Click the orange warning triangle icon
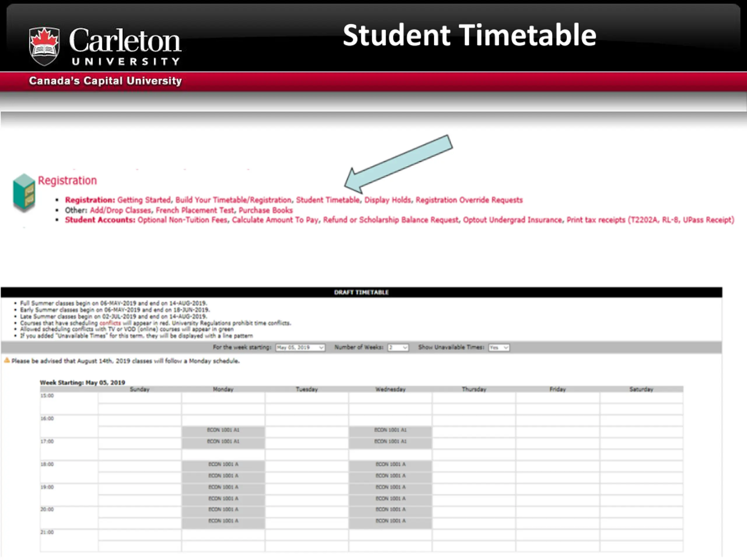Image resolution: width=747 pixels, height=560 pixels. (x=6, y=360)
